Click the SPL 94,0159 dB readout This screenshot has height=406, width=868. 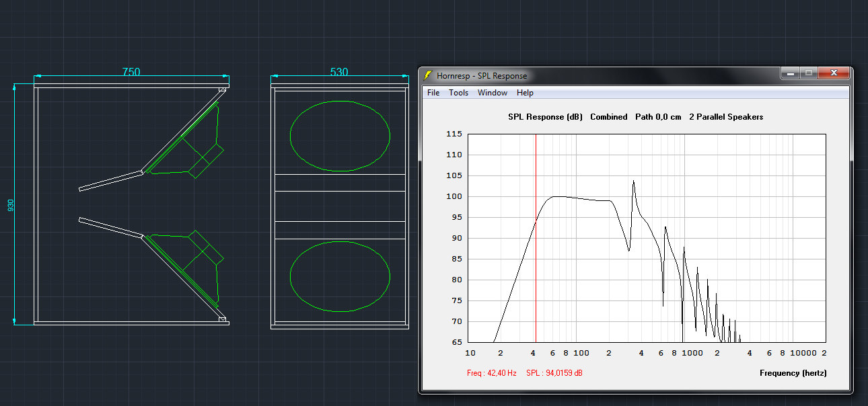(554, 373)
